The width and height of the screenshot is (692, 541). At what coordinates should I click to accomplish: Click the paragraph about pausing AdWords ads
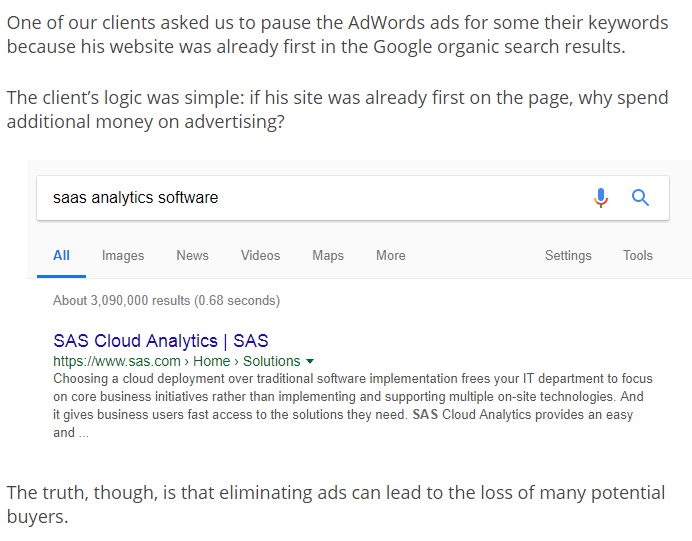[x=338, y=34]
